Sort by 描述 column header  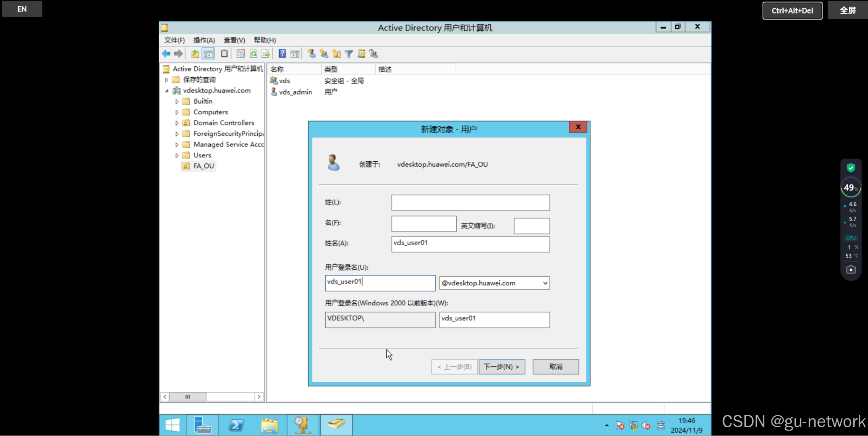pos(416,69)
